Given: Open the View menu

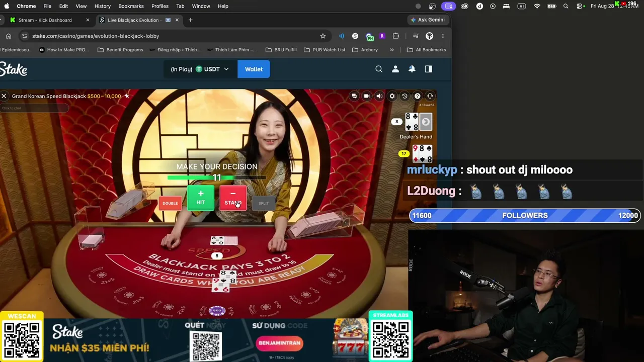Looking at the screenshot, I should pos(81,6).
